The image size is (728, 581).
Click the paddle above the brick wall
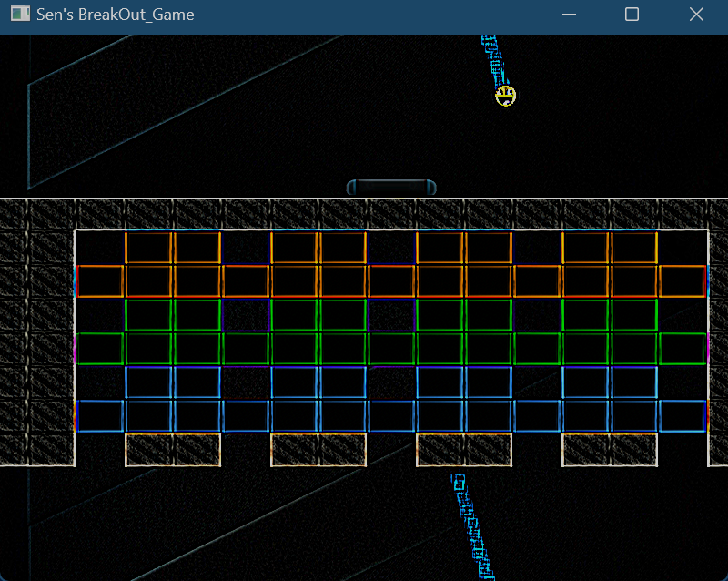click(391, 188)
